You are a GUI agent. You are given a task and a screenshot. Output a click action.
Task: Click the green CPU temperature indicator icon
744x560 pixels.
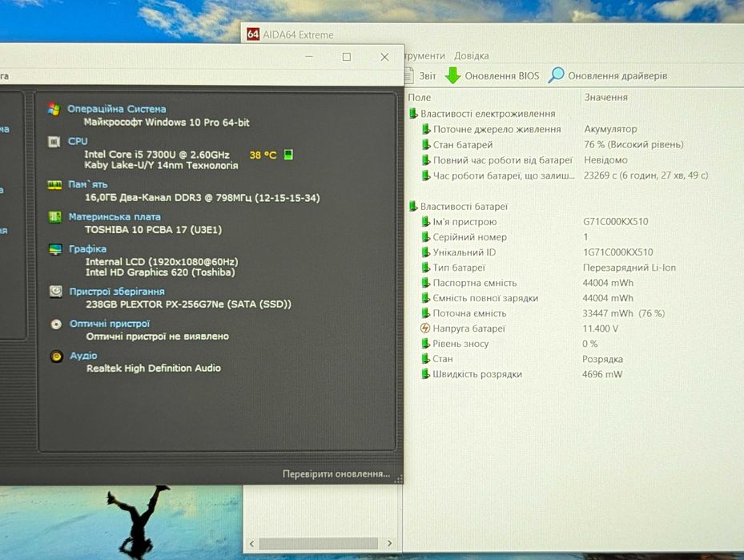coord(288,155)
